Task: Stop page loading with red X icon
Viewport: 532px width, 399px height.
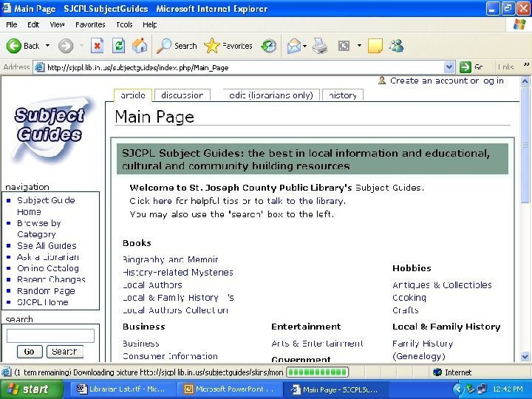Action: point(97,46)
